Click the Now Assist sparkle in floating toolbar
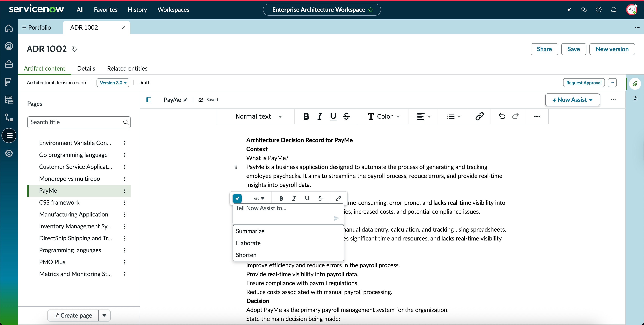Image resolution: width=644 pixels, height=325 pixels. [x=237, y=198]
